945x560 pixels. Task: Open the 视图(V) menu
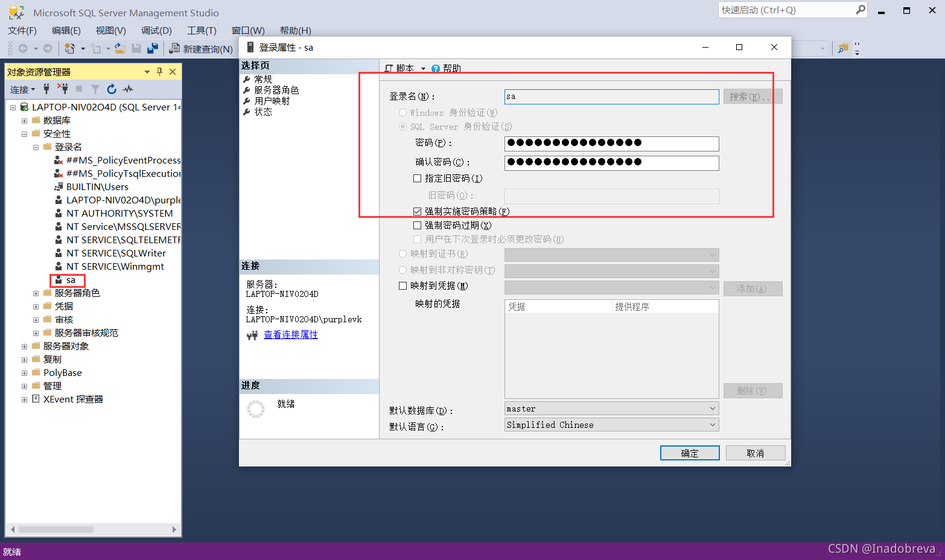coord(111,30)
